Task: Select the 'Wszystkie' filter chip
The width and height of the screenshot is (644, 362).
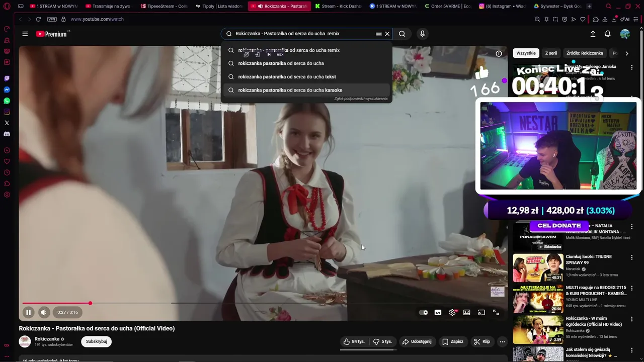Action: [526, 53]
